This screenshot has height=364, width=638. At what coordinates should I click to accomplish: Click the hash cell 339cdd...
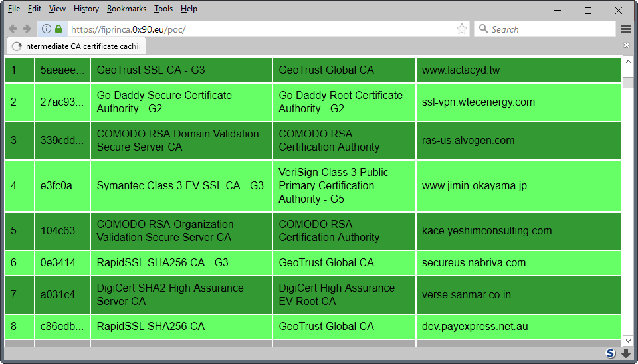tap(62, 141)
